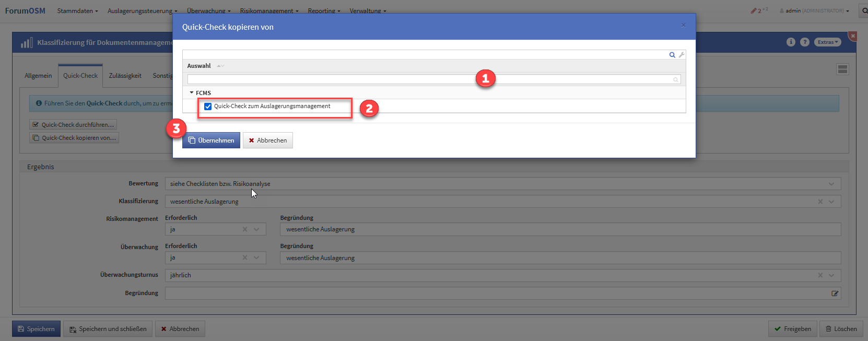Click the Übernehmen button
Viewport: 868px width, 341px height.
click(211, 140)
